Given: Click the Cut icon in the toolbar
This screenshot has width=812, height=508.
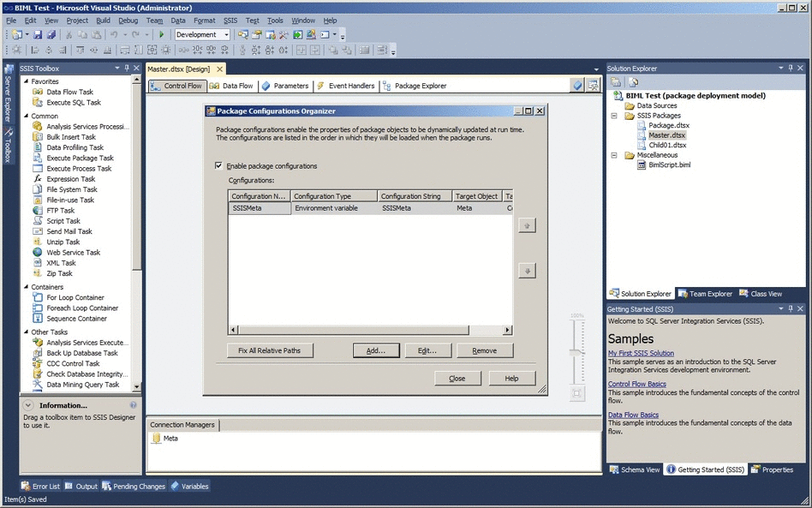Looking at the screenshot, I should point(69,35).
